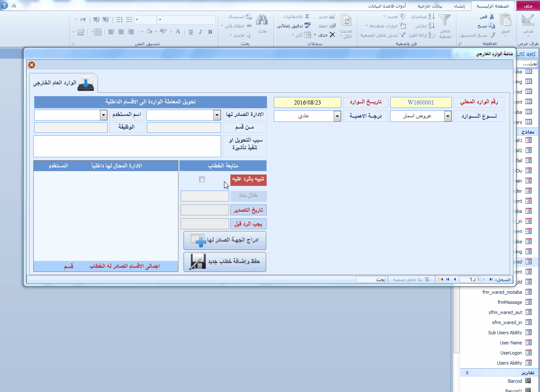Close the form with the red X icon
This screenshot has width=540, height=392.
[32, 64]
